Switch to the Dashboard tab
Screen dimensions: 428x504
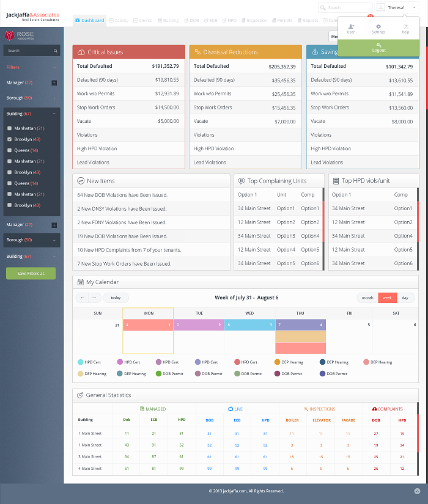click(89, 20)
